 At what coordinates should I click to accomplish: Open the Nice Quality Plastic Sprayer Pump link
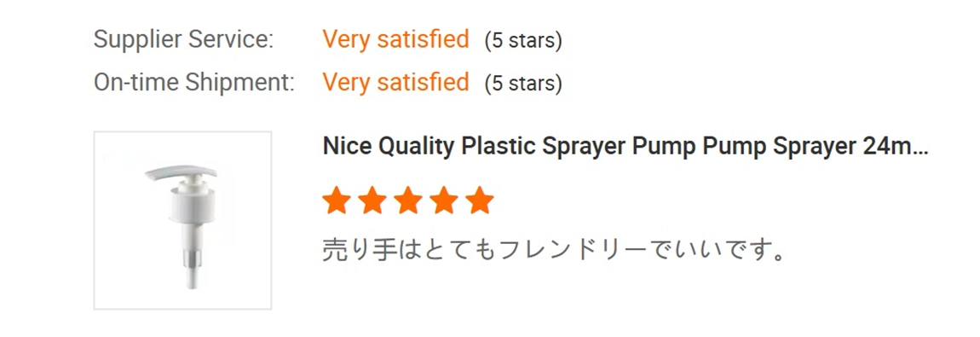(625, 146)
